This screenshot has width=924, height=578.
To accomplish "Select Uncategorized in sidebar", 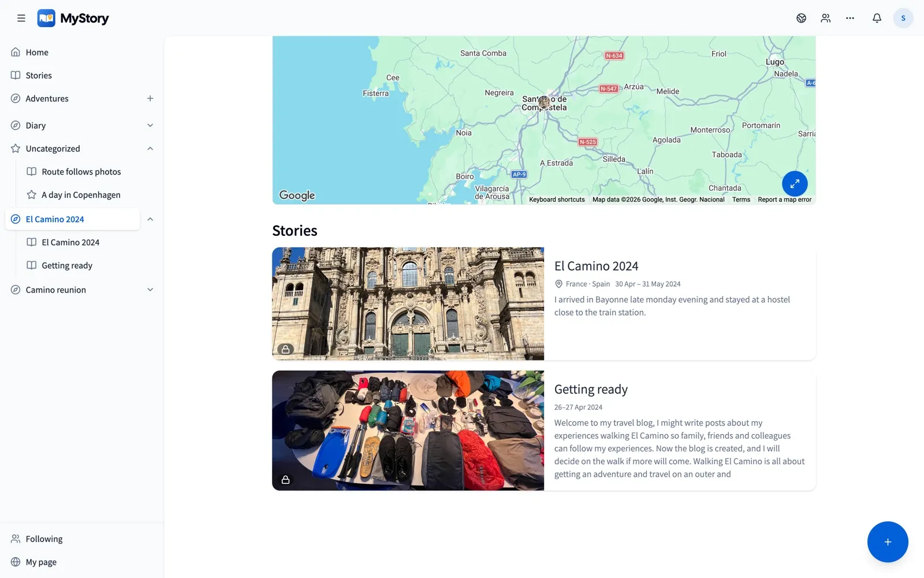I will pos(53,149).
